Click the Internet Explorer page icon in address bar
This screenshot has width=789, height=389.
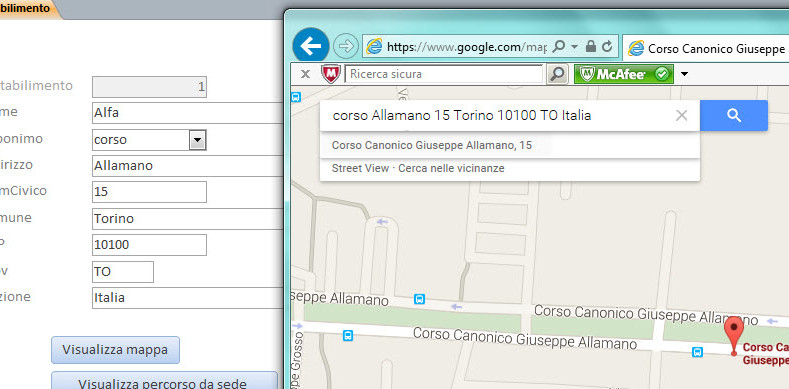(x=374, y=47)
